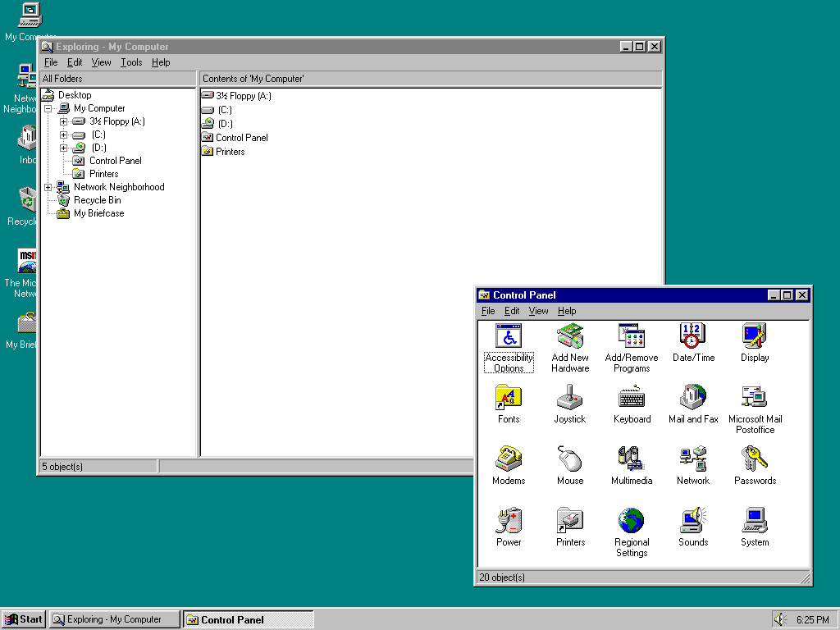Viewport: 840px width, 630px height.
Task: Collapse the My Computer tree node
Action: 48,108
